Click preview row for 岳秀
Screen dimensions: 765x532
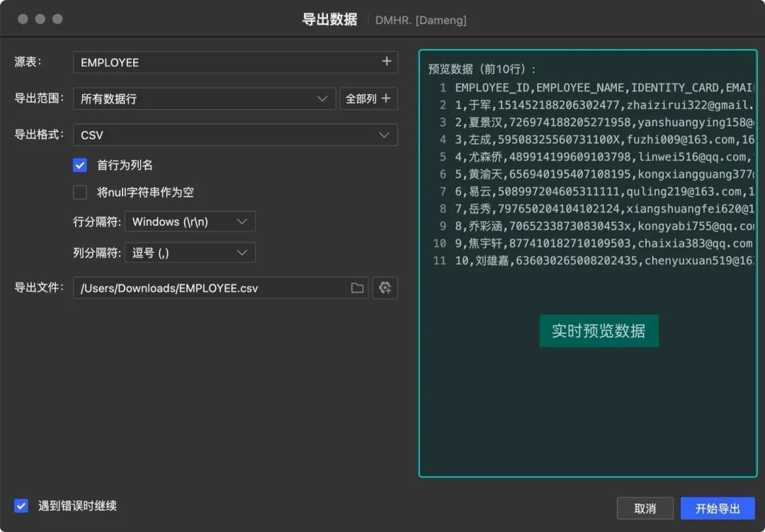[x=604, y=209]
